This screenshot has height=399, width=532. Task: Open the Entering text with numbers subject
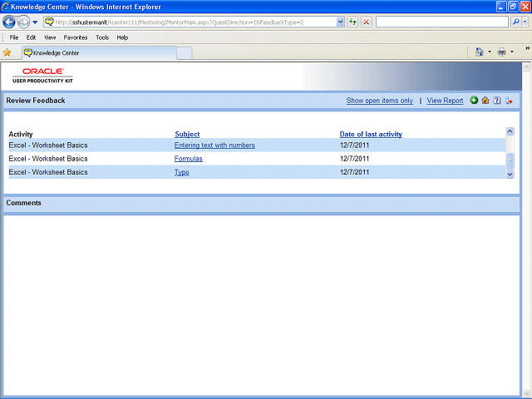coord(214,145)
